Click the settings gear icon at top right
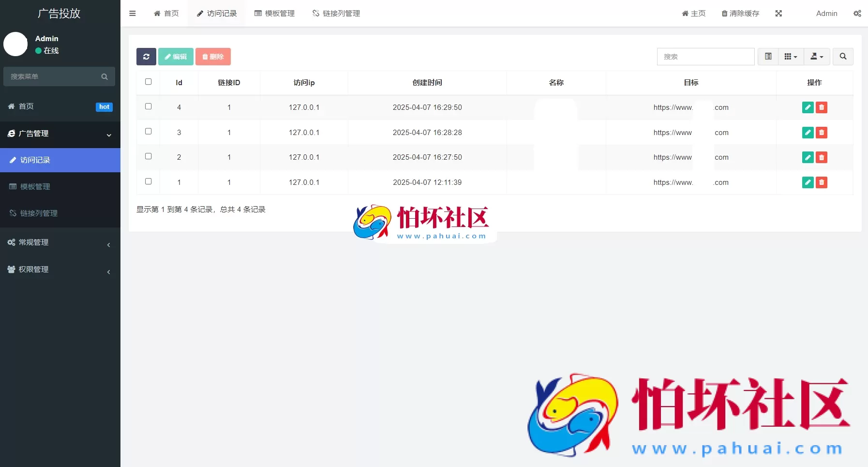868x467 pixels. pos(857,14)
